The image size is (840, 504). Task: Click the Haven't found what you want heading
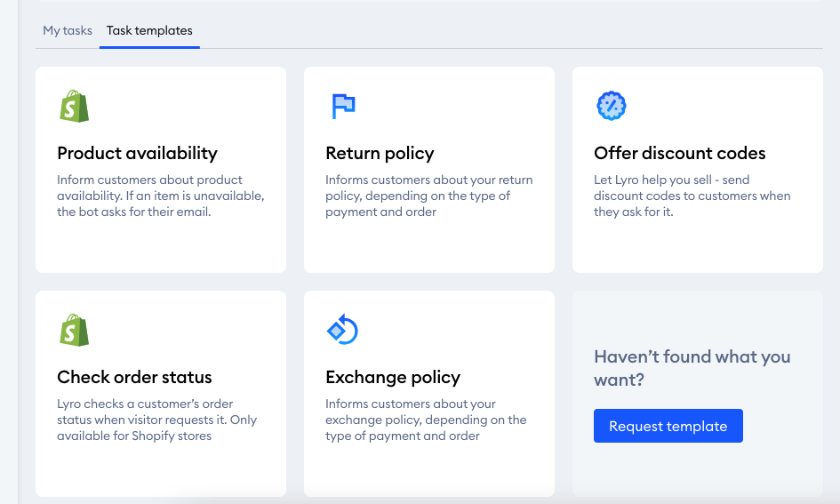click(x=692, y=368)
